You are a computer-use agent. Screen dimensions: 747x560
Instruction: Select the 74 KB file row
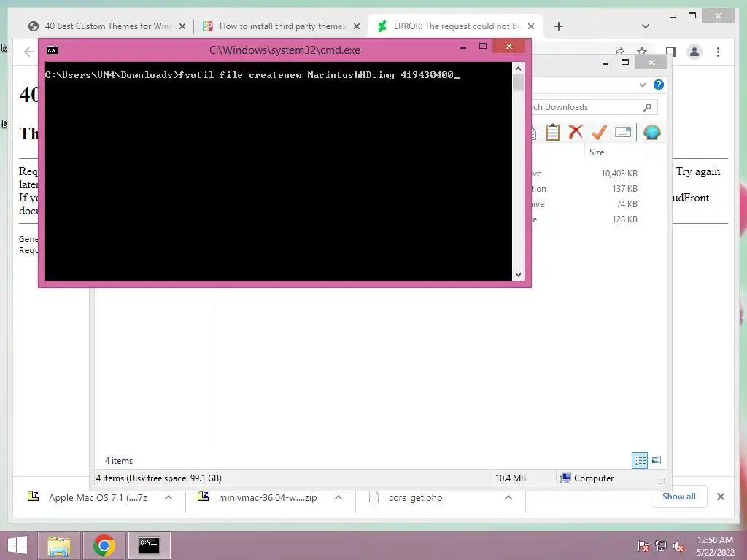[585, 204]
